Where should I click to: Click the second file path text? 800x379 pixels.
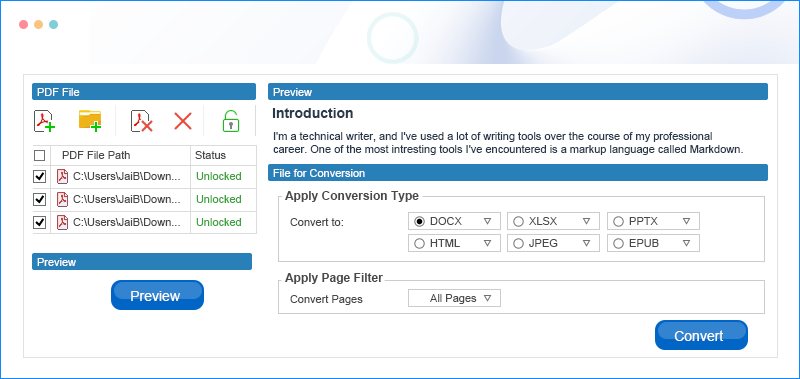pyautogui.click(x=127, y=199)
